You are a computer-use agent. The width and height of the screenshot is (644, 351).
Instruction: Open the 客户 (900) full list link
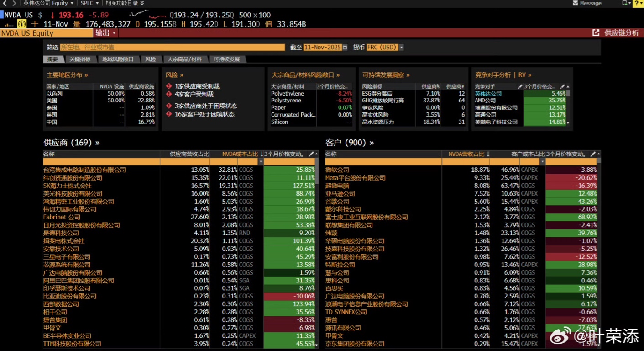[x=350, y=143]
